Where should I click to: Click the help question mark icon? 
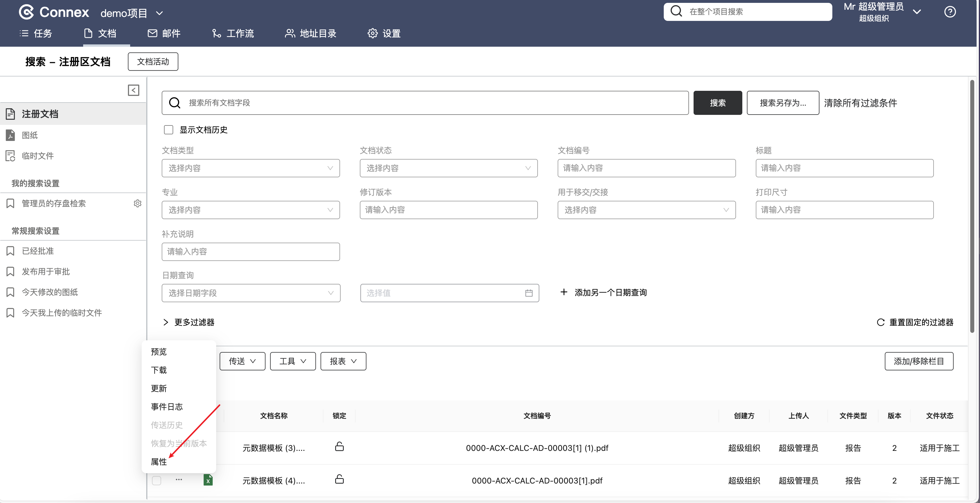950,12
